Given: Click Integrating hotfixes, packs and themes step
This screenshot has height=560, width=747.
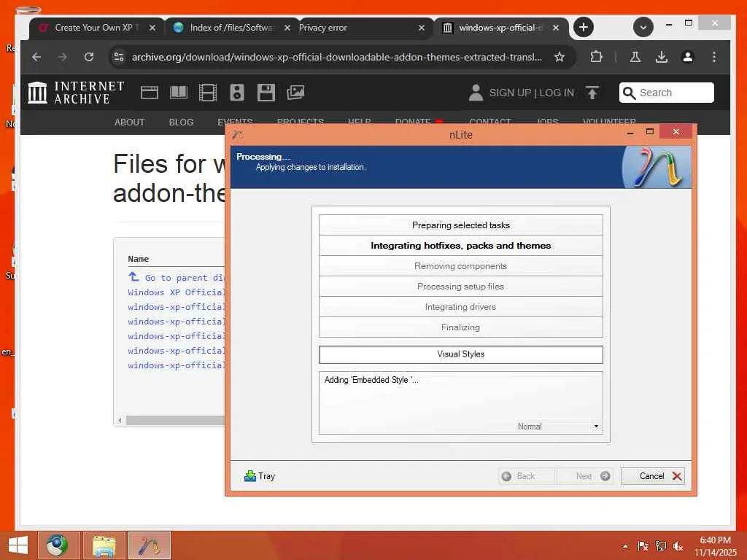Looking at the screenshot, I should click(x=461, y=246).
